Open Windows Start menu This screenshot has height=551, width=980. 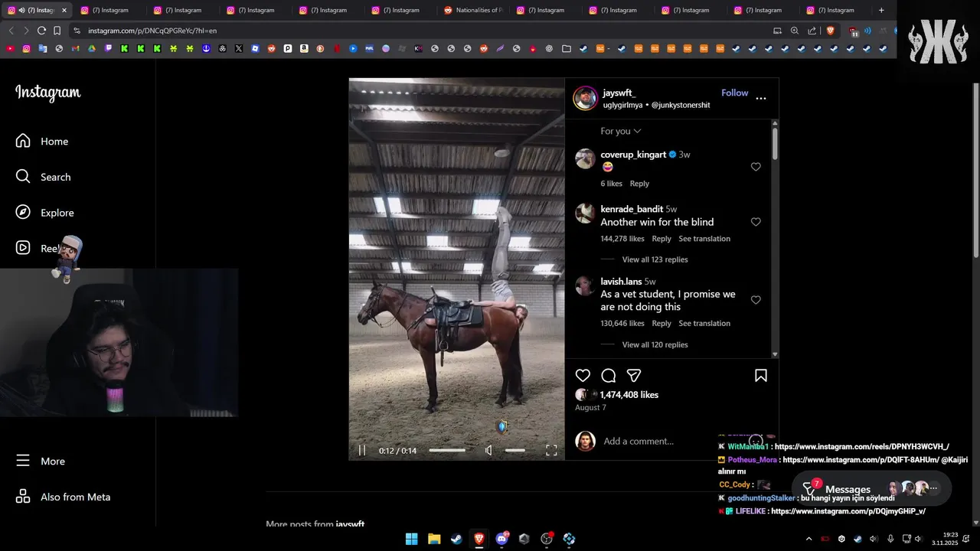tap(411, 539)
